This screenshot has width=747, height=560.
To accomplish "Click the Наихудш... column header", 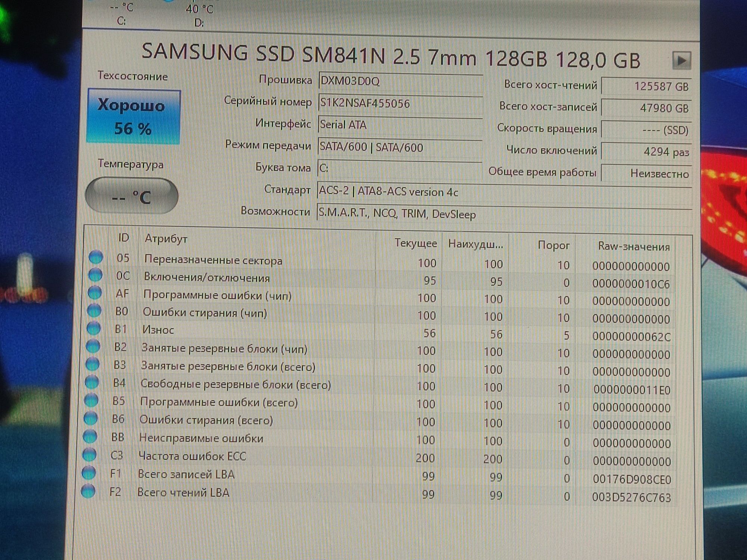I will coord(475,244).
